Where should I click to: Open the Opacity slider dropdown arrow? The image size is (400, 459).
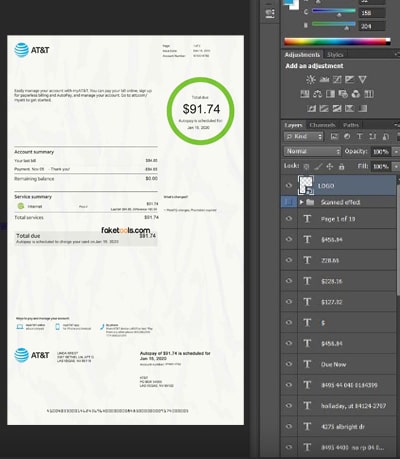click(x=395, y=152)
